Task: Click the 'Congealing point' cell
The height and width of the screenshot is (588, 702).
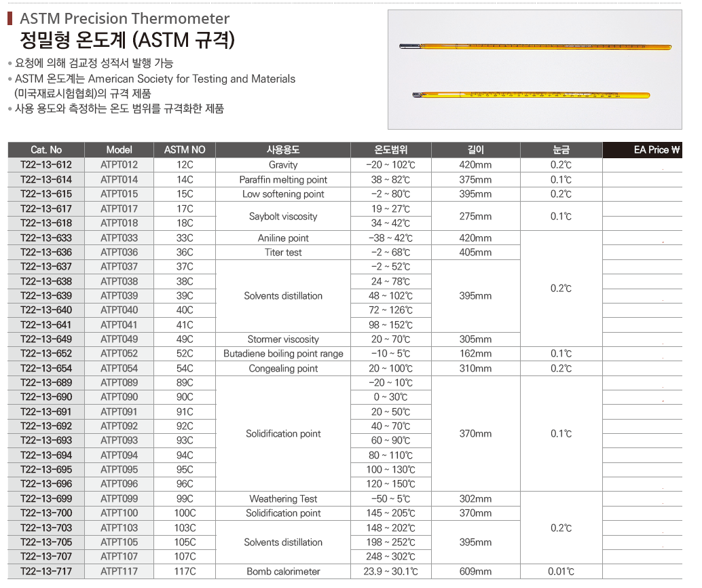Action: [283, 368]
